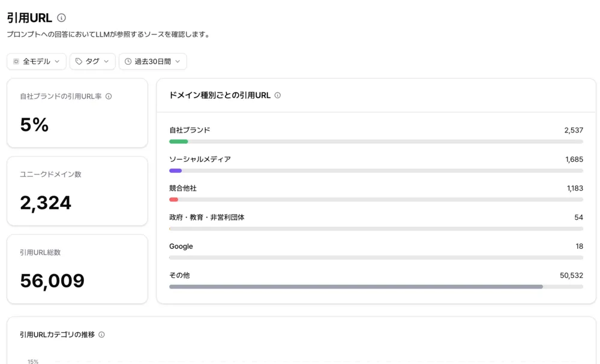Click the 15% axis label in chart
Image resolution: width=600 pixels, height=364 pixels.
[x=33, y=362]
